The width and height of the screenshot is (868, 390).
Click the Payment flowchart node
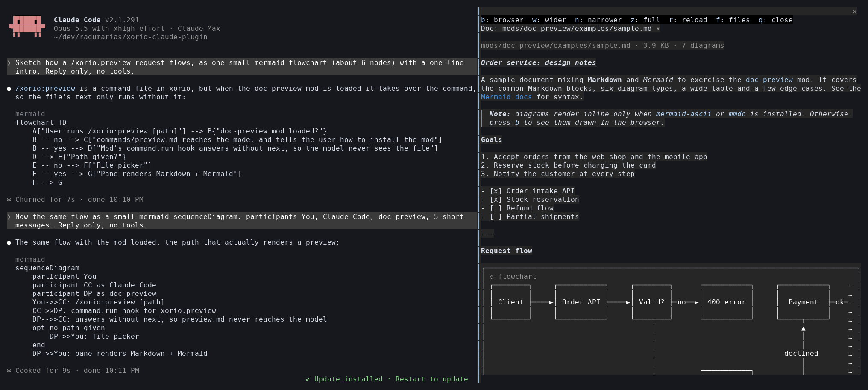coord(803,302)
